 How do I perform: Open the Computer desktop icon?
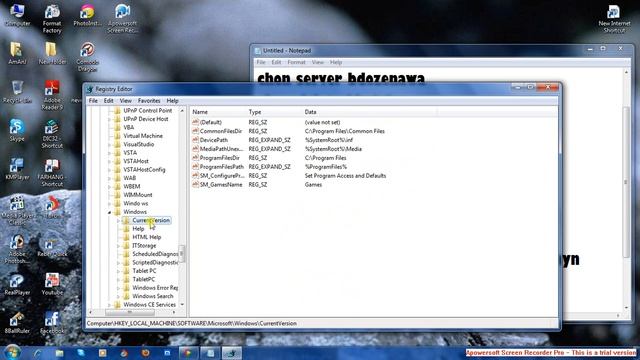click(17, 15)
